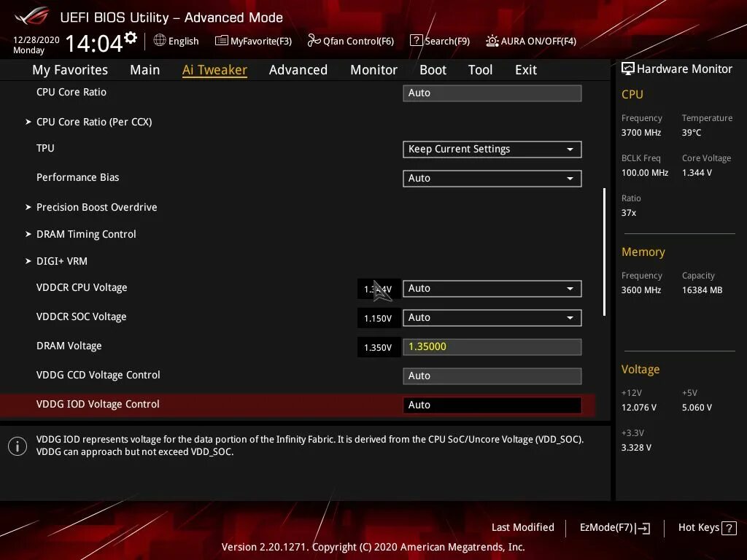Image resolution: width=747 pixels, height=560 pixels.
Task: Change language from English
Action: [x=183, y=41]
